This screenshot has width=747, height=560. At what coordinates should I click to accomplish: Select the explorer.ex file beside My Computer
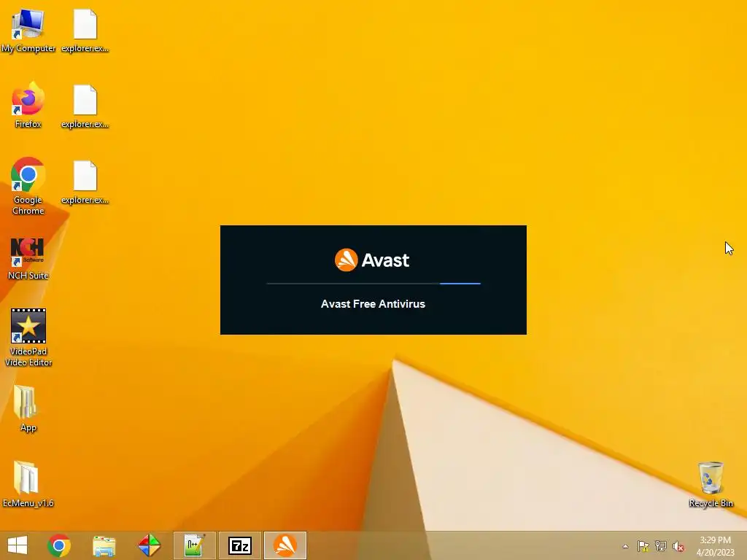85,31
